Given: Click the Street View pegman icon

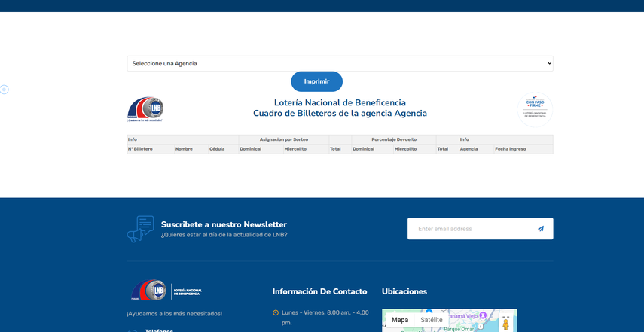Looking at the screenshot, I should pos(505,324).
